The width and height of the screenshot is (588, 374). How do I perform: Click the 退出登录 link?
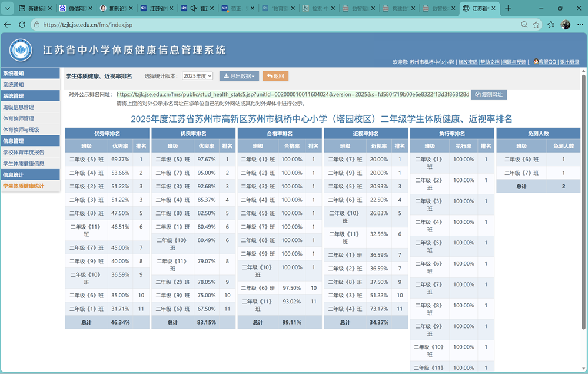point(570,62)
